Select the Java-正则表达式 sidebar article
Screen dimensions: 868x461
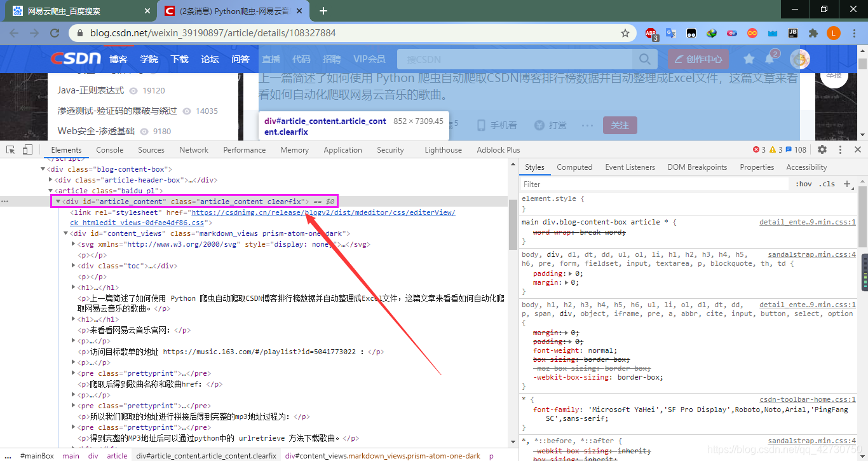tap(91, 90)
